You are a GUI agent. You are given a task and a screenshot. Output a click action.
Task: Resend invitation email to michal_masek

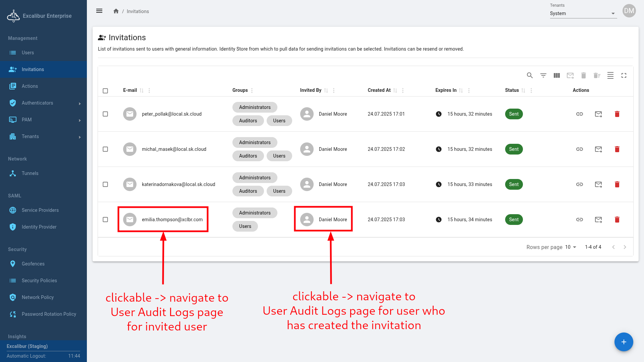point(598,149)
